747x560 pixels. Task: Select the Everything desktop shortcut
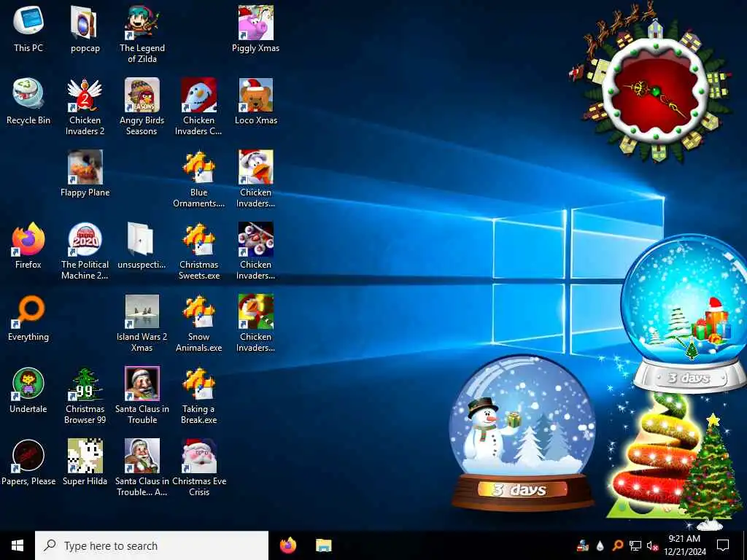(28, 318)
